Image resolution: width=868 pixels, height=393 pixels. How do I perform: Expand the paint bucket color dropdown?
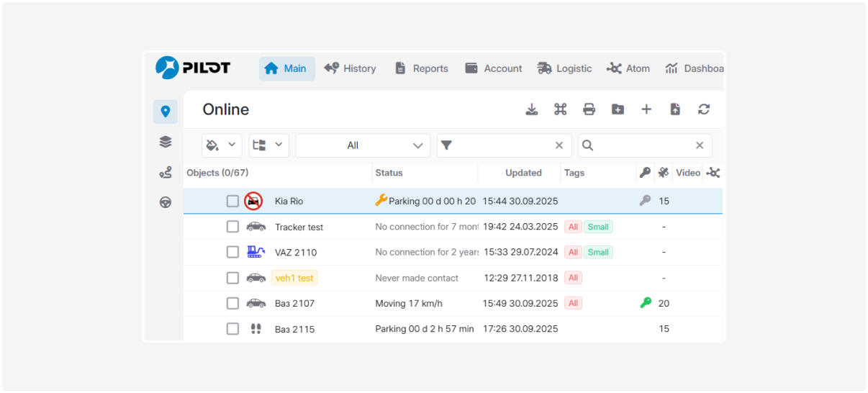(222, 145)
